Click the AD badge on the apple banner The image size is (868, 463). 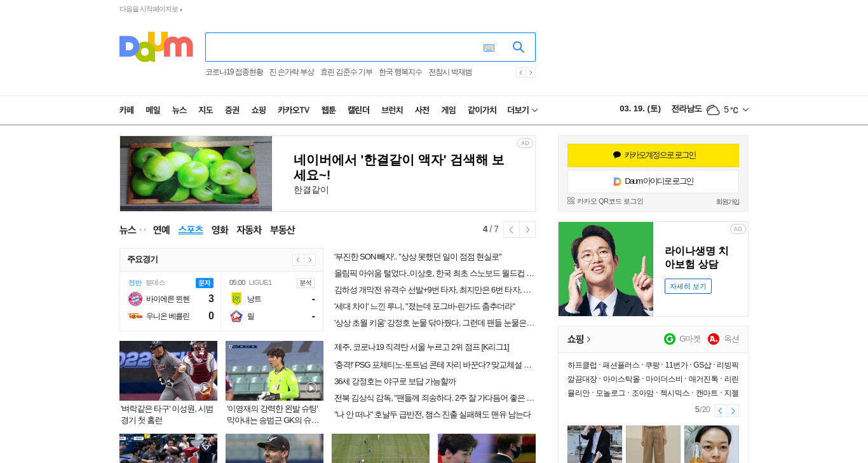point(525,143)
